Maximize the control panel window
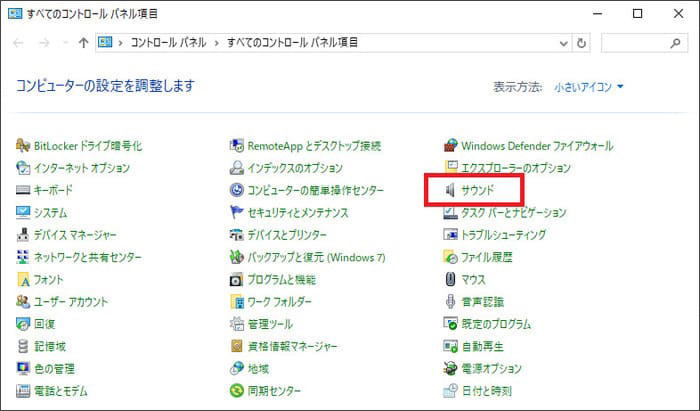Screen dimensions: 700x411 click(638, 14)
